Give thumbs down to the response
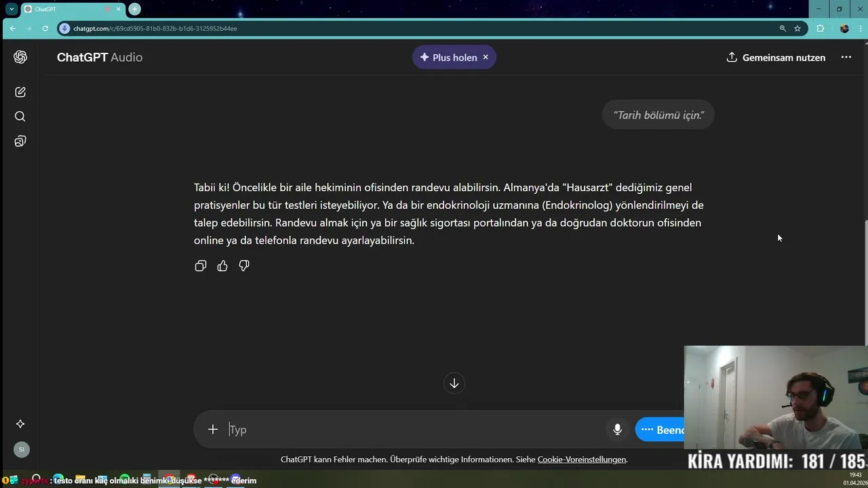 [244, 266]
